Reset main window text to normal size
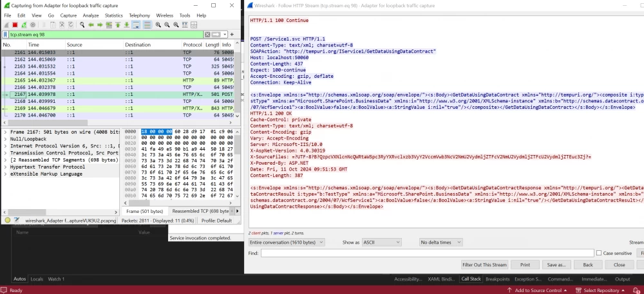The width and height of the screenshot is (644, 294). click(x=176, y=25)
